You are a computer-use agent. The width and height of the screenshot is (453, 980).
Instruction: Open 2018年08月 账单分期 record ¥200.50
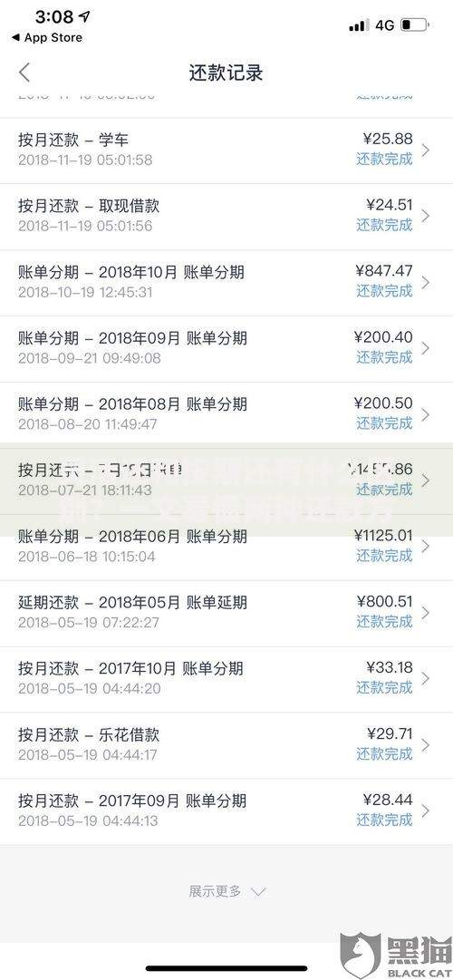226,415
